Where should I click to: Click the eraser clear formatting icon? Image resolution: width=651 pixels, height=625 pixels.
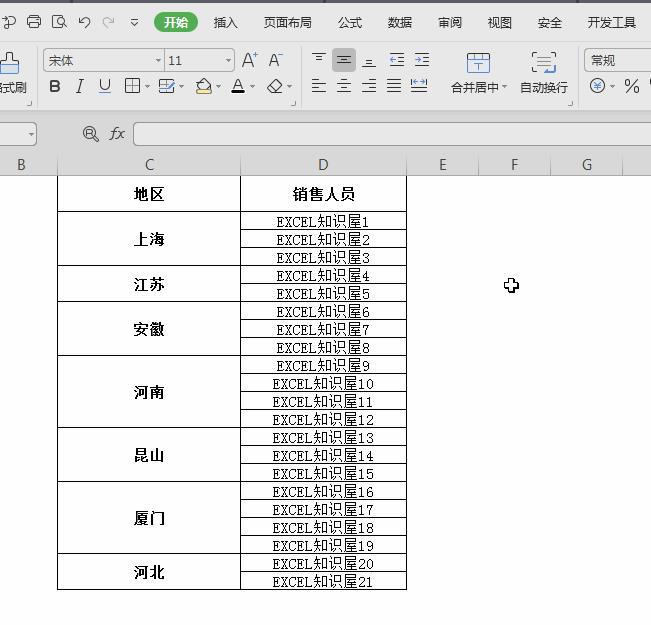click(275, 86)
